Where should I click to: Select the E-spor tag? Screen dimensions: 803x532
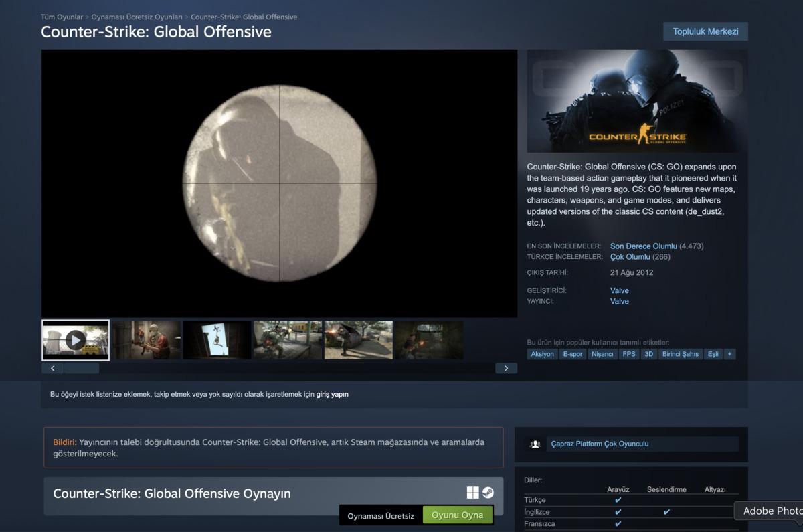[x=573, y=354]
